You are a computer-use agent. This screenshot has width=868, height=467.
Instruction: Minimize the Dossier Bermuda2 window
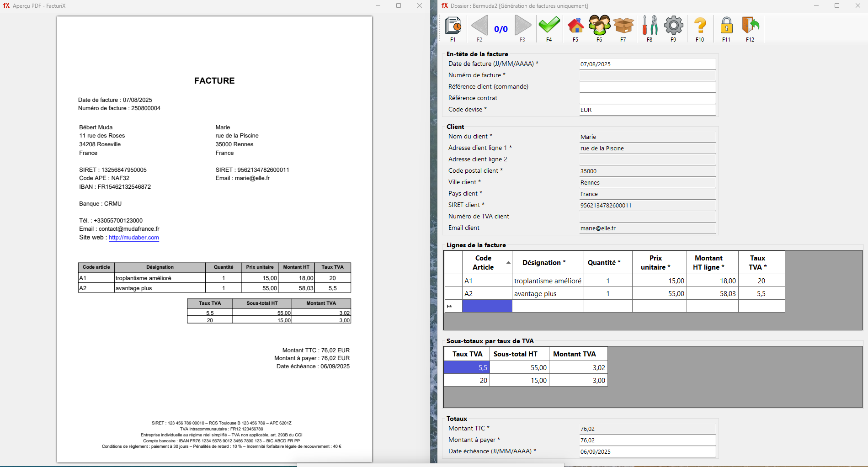pyautogui.click(x=816, y=5)
